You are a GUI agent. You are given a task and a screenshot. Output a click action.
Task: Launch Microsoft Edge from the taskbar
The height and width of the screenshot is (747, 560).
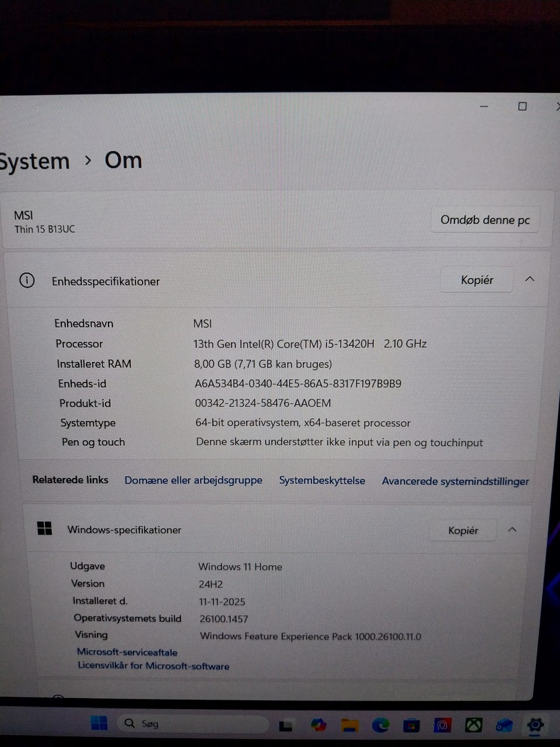coord(381,725)
